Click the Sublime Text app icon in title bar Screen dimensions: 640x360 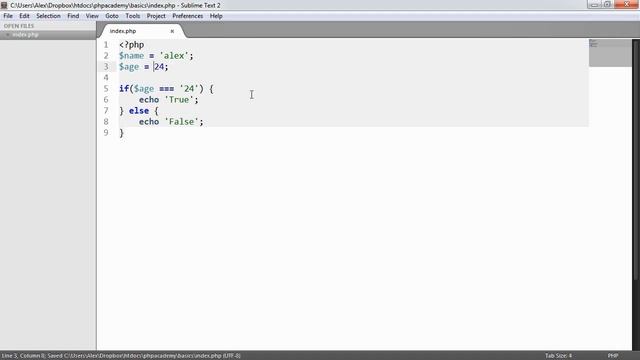pyautogui.click(x=4, y=5)
